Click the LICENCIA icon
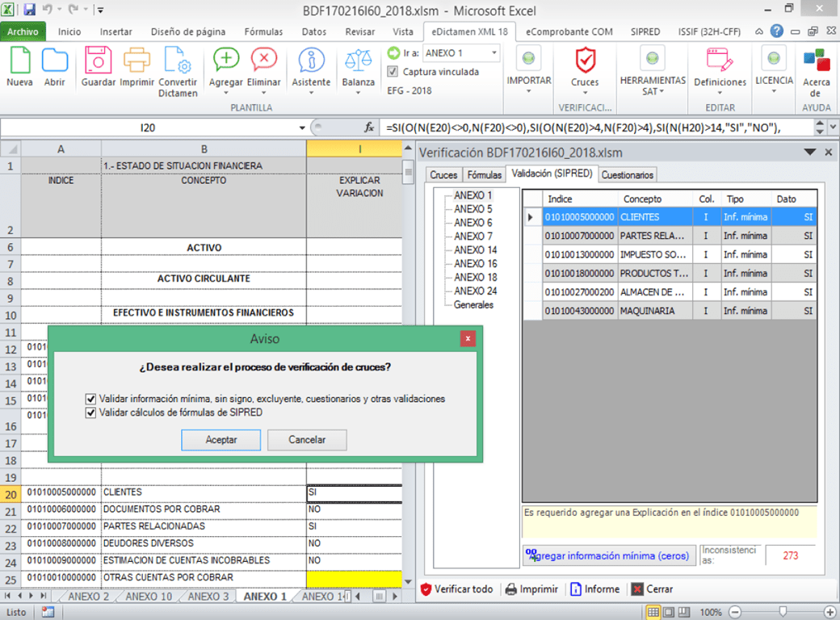Image resolution: width=840 pixels, height=620 pixels. coord(774,59)
